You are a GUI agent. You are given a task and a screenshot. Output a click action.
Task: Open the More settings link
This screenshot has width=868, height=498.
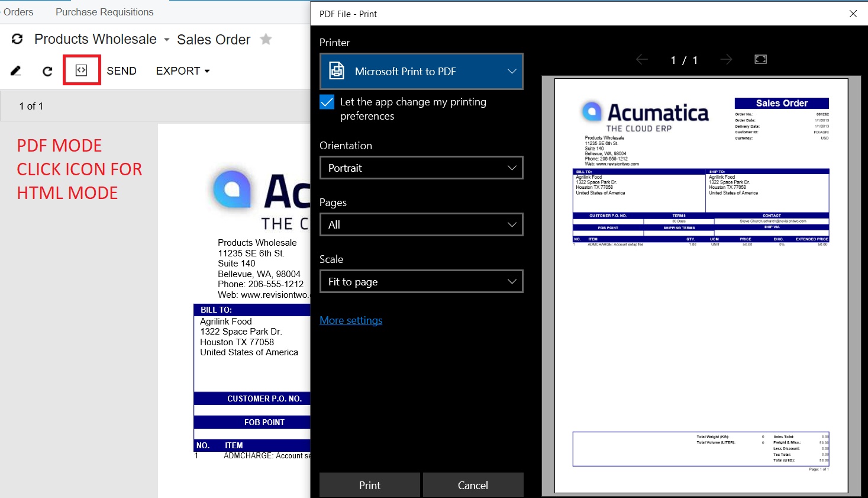tap(351, 320)
